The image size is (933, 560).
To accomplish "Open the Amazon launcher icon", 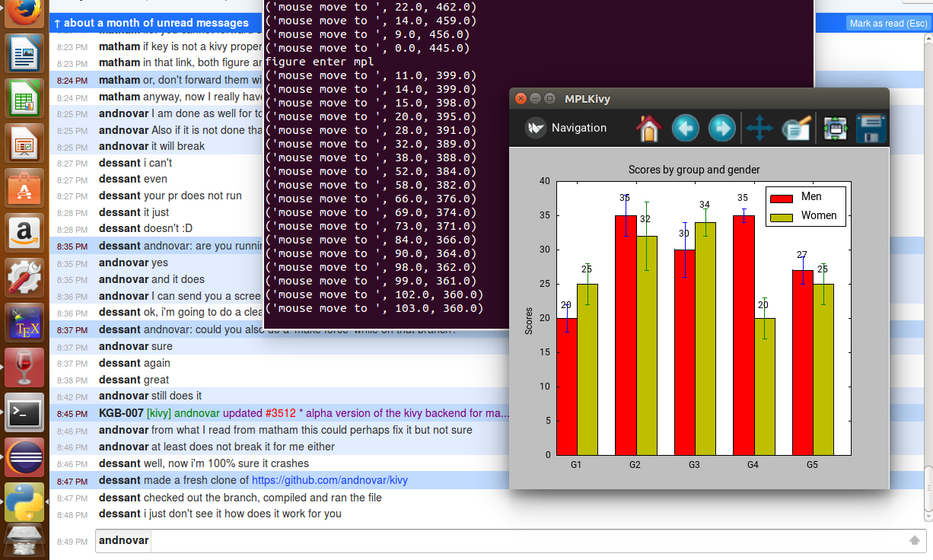I will [24, 231].
